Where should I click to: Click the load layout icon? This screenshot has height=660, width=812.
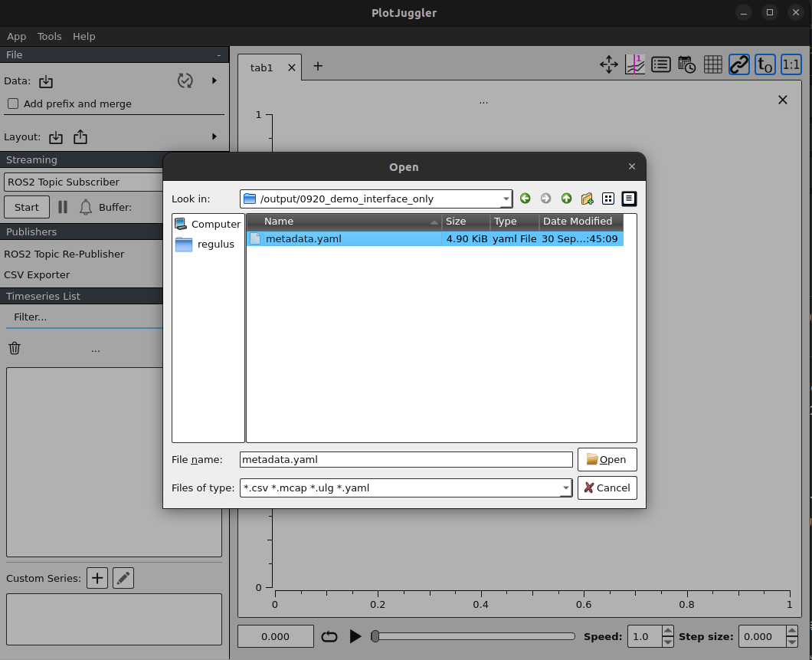56,137
